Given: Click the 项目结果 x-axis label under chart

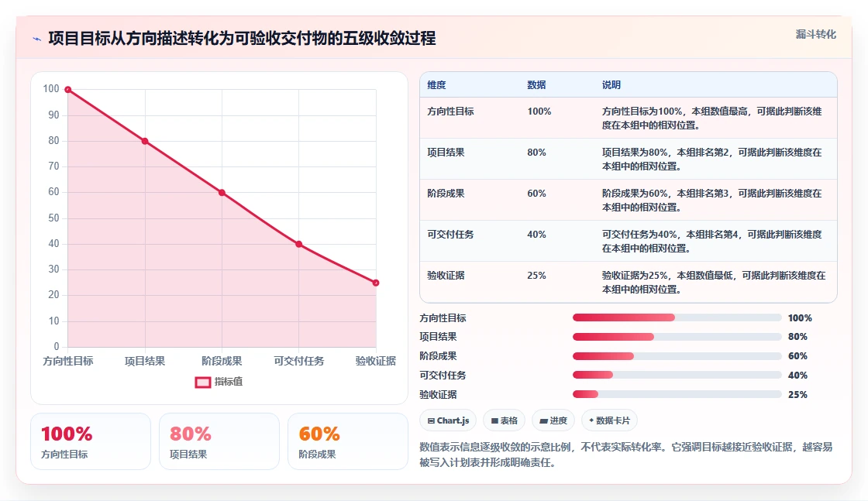Looking at the screenshot, I should (145, 361).
